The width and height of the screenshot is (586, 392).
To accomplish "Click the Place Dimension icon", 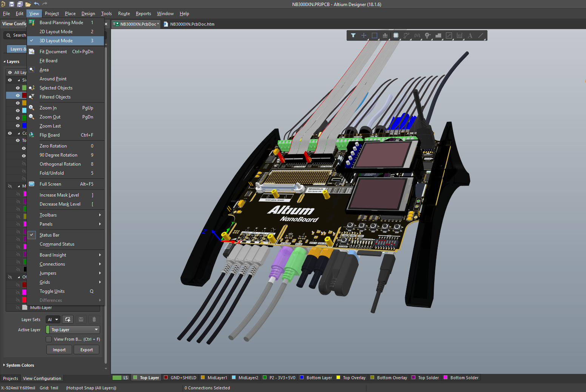I will point(460,35).
